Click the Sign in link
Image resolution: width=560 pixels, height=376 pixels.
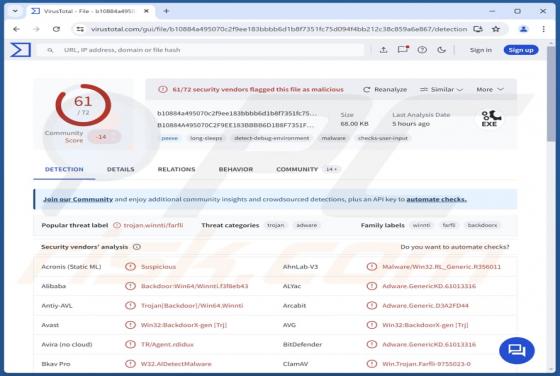[481, 50]
